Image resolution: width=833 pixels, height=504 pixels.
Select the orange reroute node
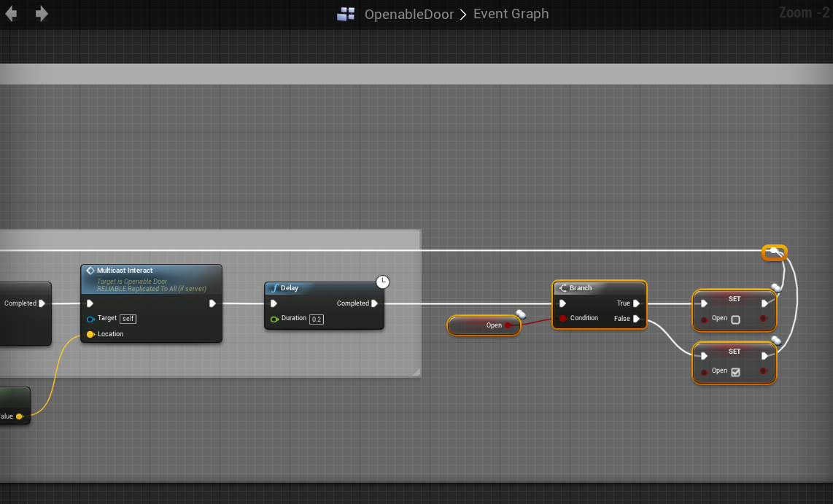(774, 252)
